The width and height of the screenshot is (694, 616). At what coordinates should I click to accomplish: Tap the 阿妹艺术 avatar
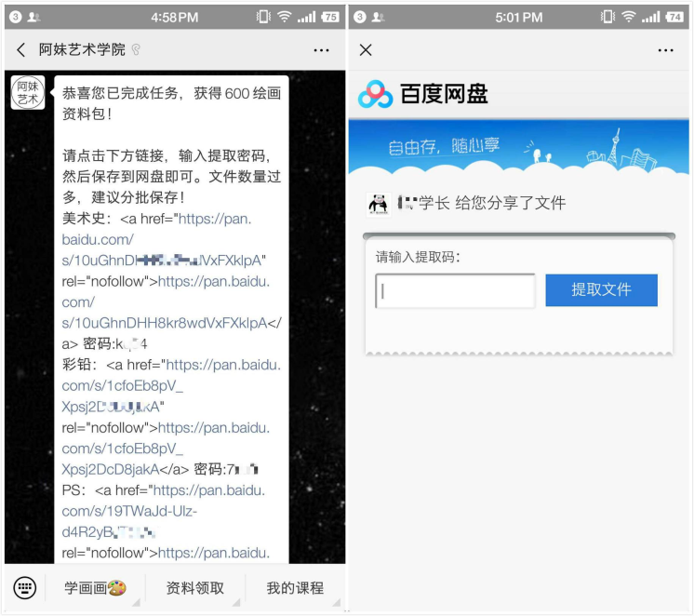point(28,92)
